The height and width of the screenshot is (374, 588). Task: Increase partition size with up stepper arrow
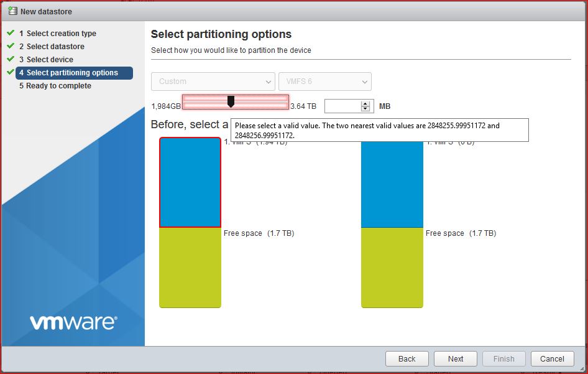click(x=365, y=103)
